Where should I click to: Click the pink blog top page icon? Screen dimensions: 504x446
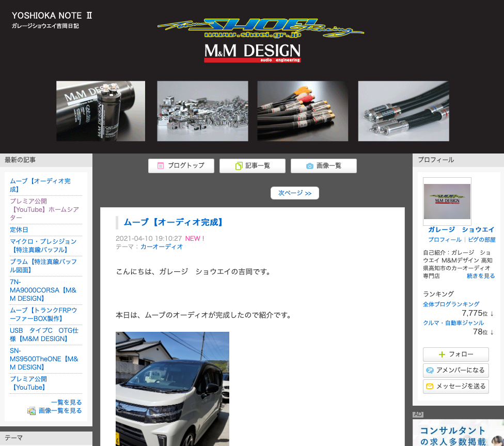pos(161,166)
